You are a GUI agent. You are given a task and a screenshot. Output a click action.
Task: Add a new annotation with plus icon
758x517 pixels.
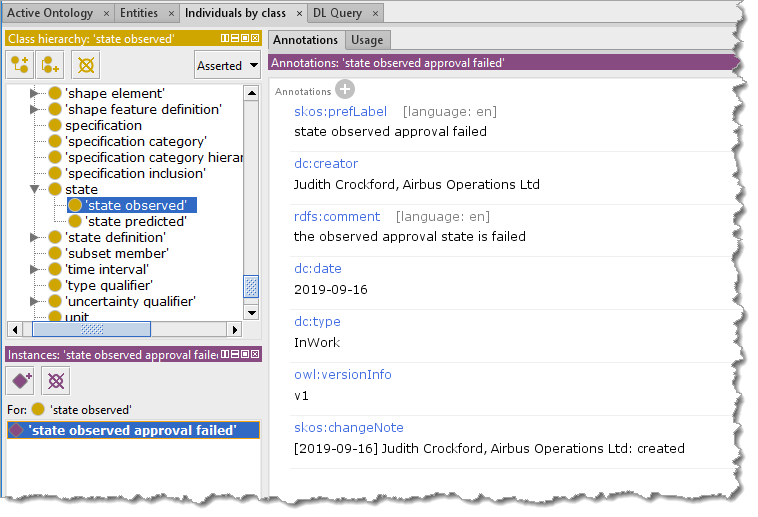coord(345,90)
